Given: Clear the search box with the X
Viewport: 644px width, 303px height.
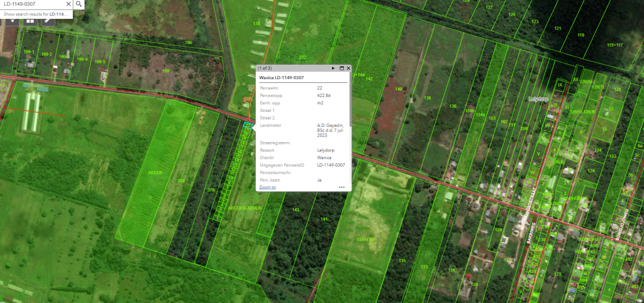Looking at the screenshot, I should [67, 4].
